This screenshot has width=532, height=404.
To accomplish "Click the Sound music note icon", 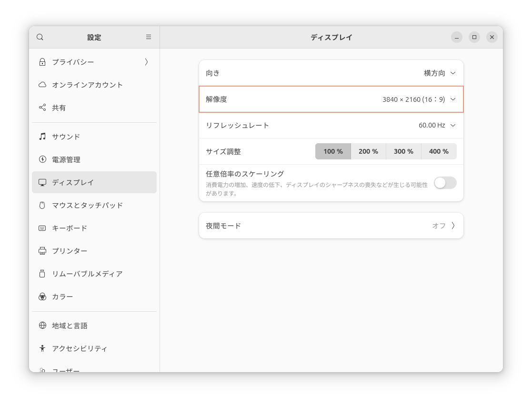I will (42, 137).
